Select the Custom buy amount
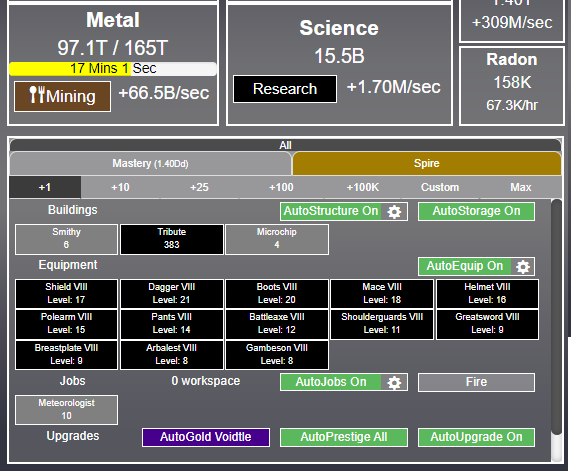This screenshot has width=571, height=471. click(x=440, y=187)
